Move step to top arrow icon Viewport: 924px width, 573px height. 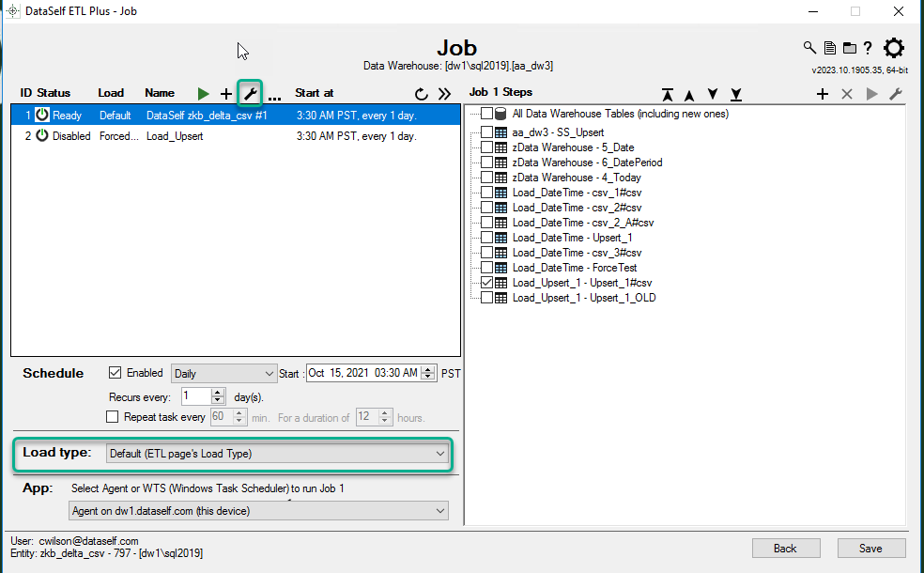click(x=668, y=94)
